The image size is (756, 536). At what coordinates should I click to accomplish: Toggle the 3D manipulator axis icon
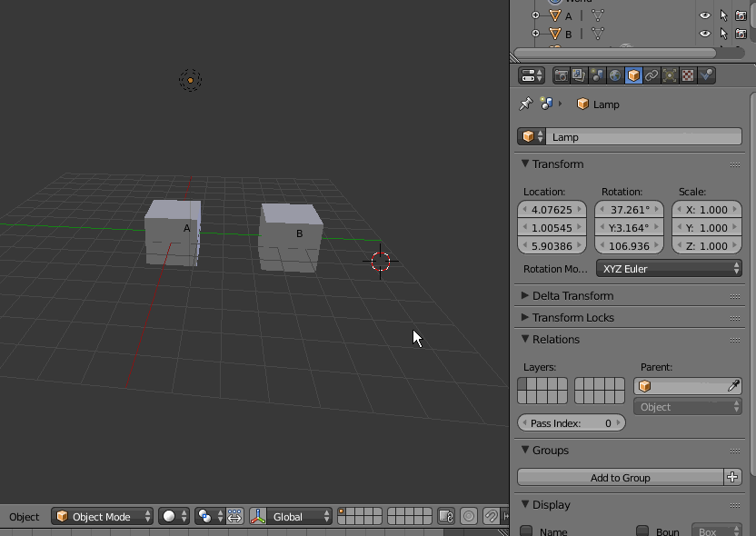pos(258,516)
